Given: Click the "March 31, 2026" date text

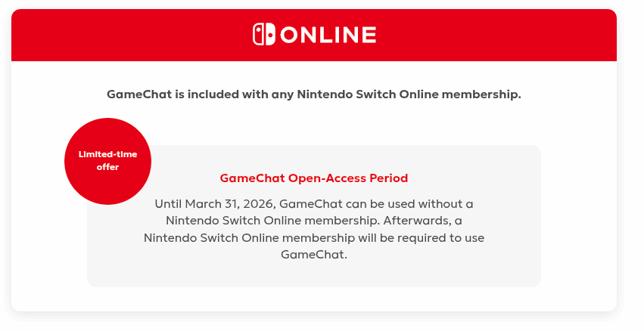Looking at the screenshot, I should [x=225, y=204].
